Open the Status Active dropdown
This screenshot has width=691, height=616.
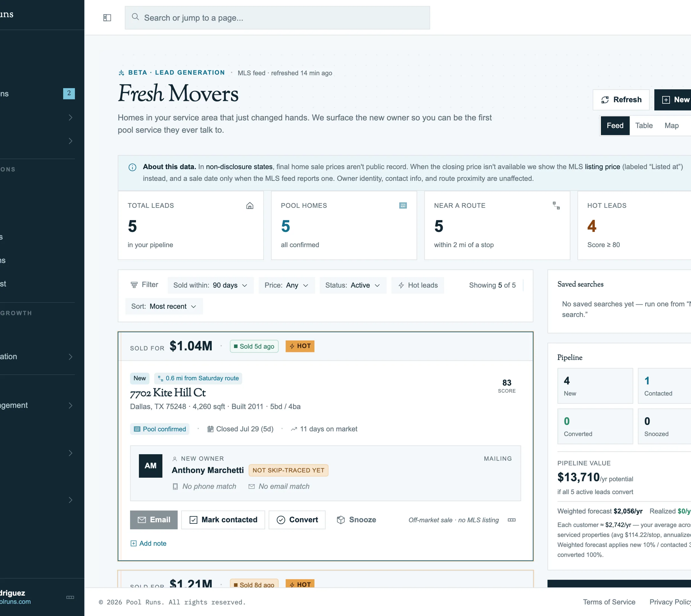point(353,285)
